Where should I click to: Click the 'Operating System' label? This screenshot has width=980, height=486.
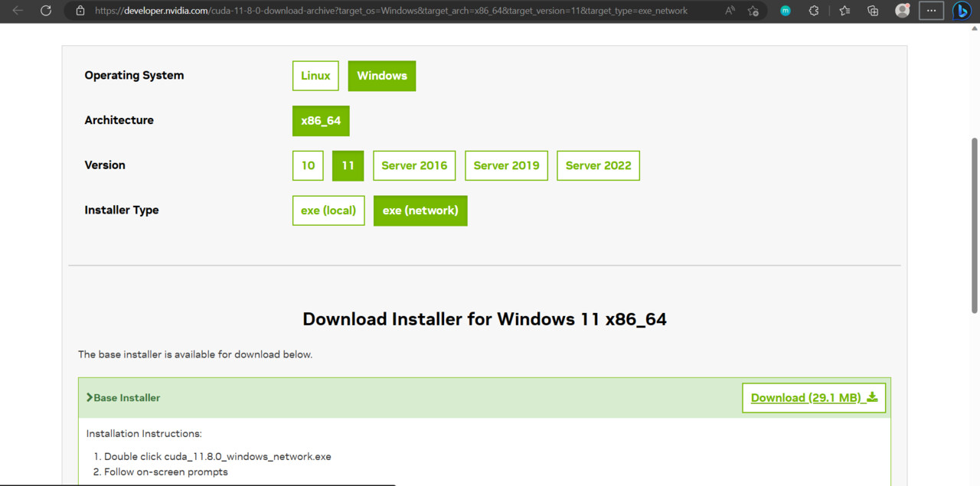click(x=134, y=75)
